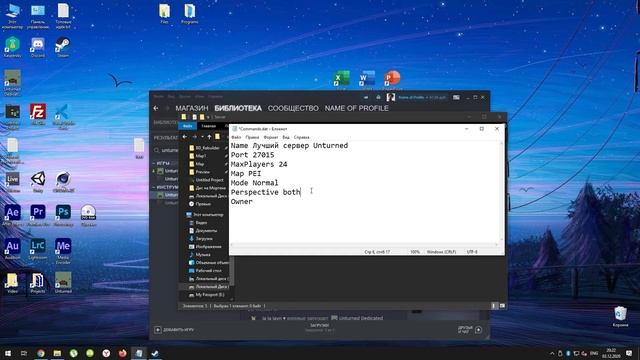Open Lightroom Classic desktop shortcut

tap(38, 249)
